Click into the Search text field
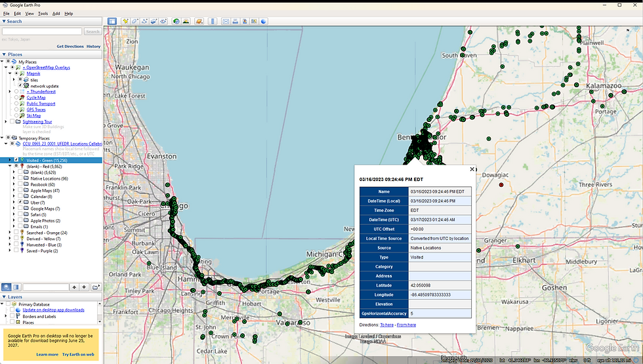 click(x=42, y=31)
